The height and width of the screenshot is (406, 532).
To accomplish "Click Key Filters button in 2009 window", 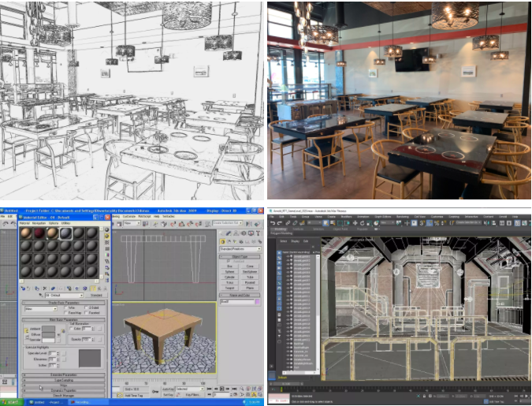I will 192,395.
